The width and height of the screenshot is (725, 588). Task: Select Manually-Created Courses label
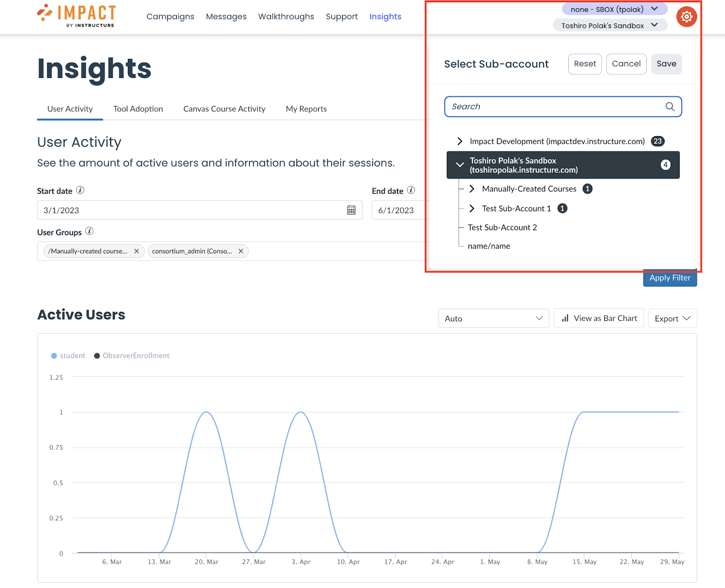[529, 189]
